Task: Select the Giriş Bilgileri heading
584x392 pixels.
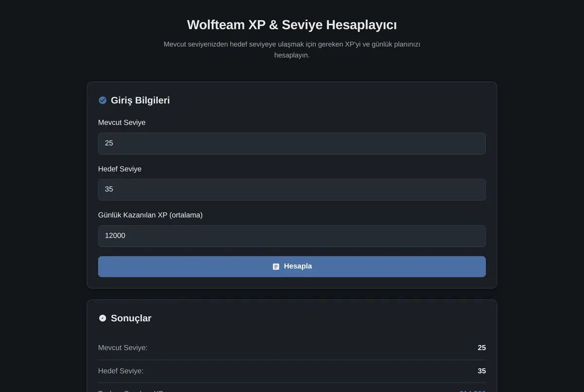Action: tap(140, 100)
